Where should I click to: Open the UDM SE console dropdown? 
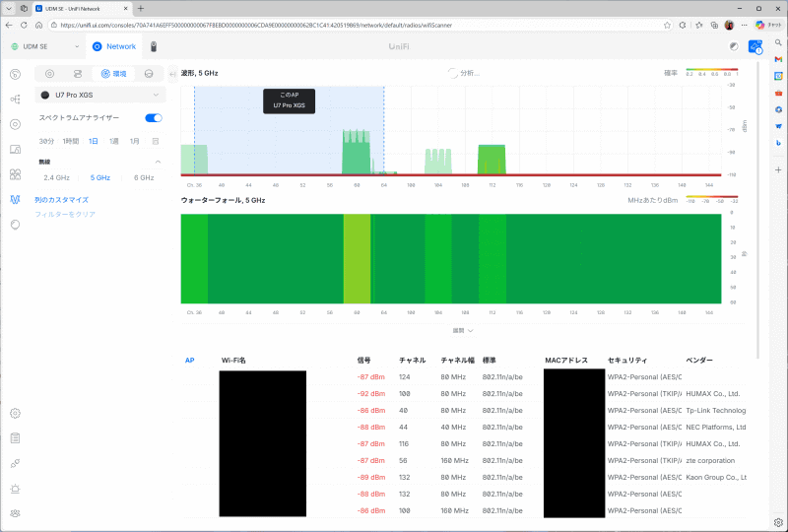45,46
